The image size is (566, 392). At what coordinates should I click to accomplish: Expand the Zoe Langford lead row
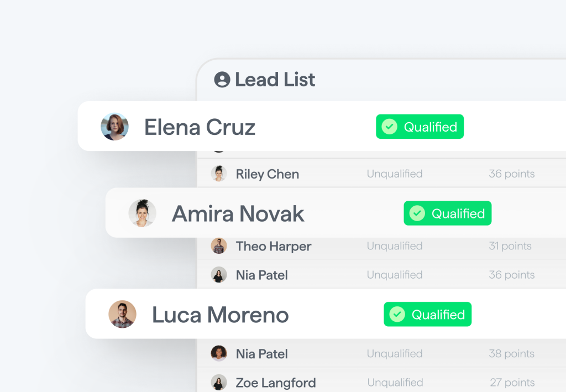(x=332, y=382)
